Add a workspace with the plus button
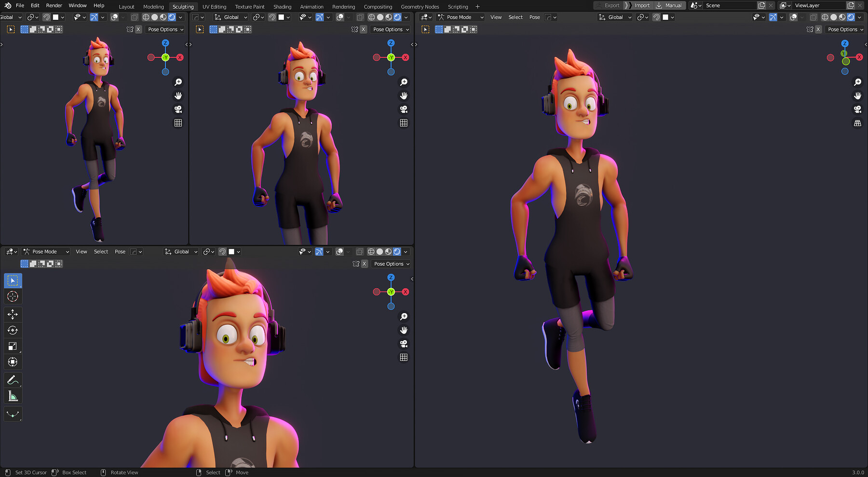 pyautogui.click(x=477, y=7)
